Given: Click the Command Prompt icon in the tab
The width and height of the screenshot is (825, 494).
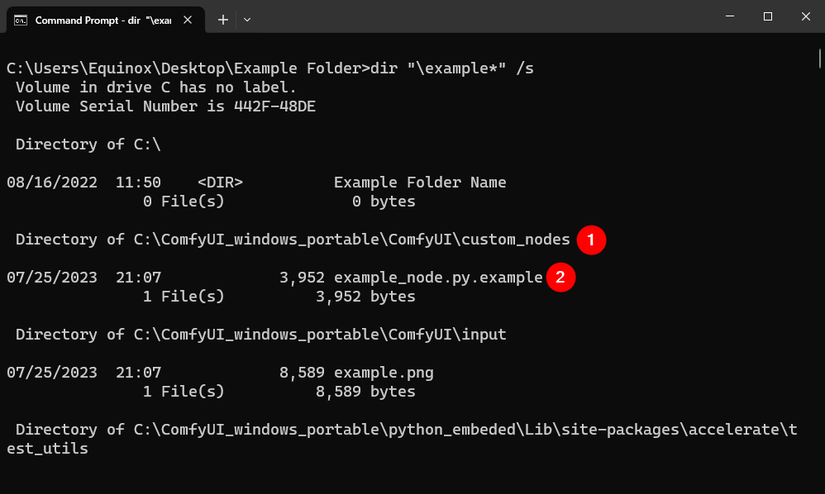Looking at the screenshot, I should coord(20,19).
